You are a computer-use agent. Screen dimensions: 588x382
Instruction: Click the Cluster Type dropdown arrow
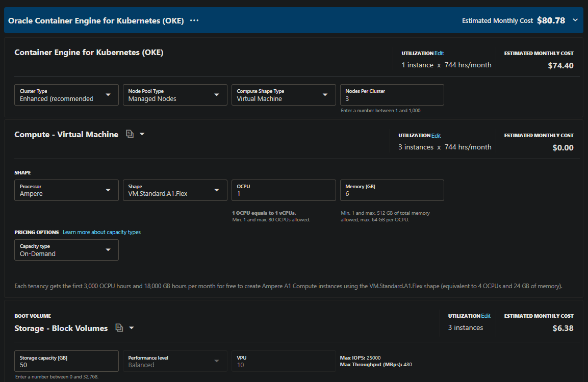click(x=108, y=94)
